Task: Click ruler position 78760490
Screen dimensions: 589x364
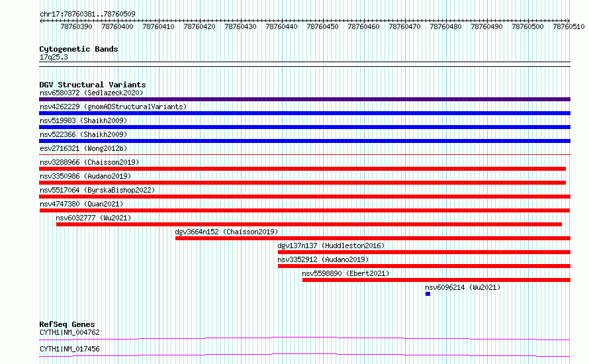Action: (x=486, y=26)
